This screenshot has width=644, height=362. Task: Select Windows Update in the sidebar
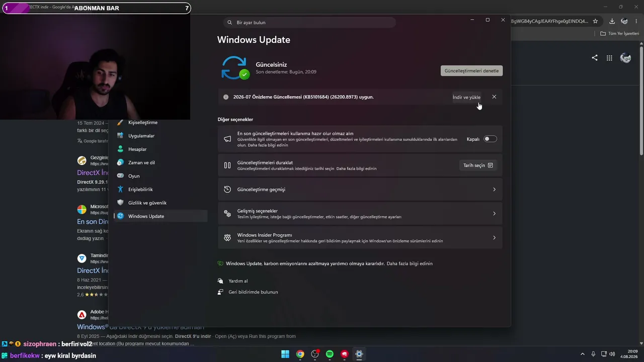tap(160, 216)
